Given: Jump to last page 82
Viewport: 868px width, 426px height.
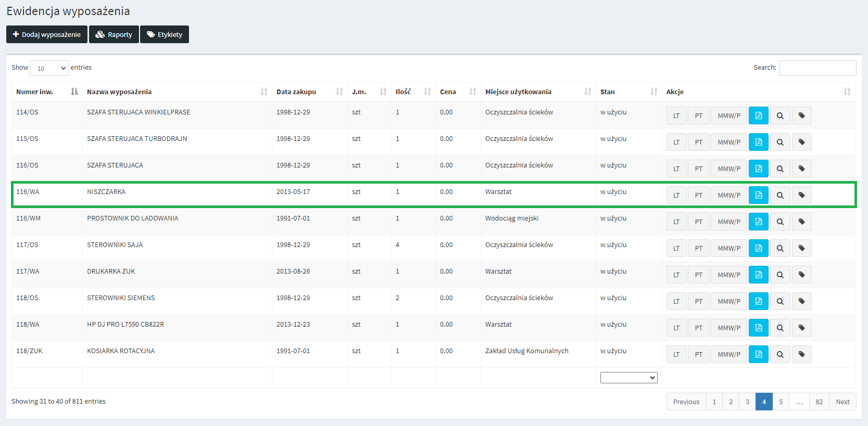Looking at the screenshot, I should tap(819, 402).
